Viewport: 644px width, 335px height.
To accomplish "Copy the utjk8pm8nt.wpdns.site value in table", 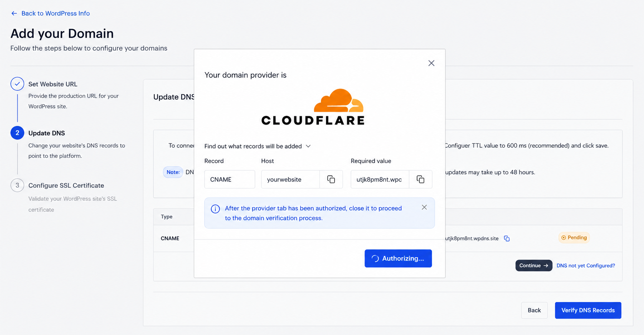I will [507, 238].
